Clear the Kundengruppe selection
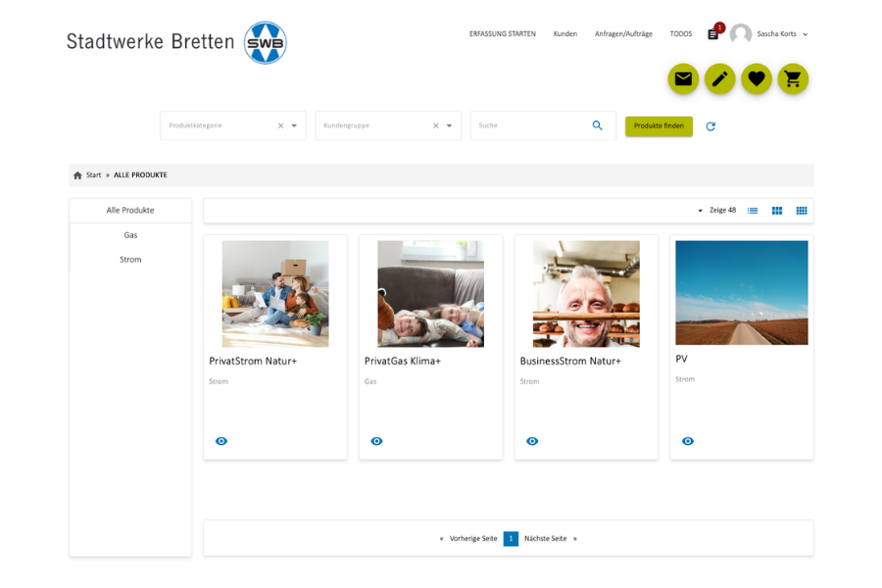The width and height of the screenshot is (882, 588). [435, 125]
